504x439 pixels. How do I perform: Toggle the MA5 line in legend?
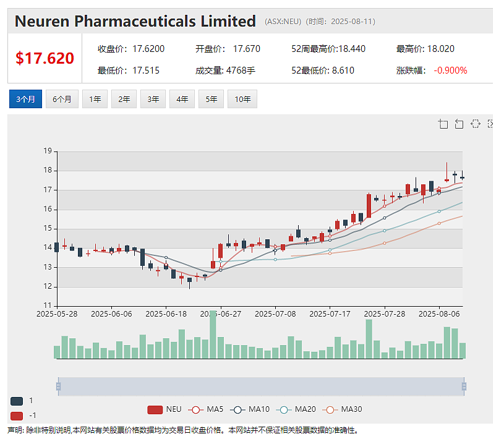[206, 409]
